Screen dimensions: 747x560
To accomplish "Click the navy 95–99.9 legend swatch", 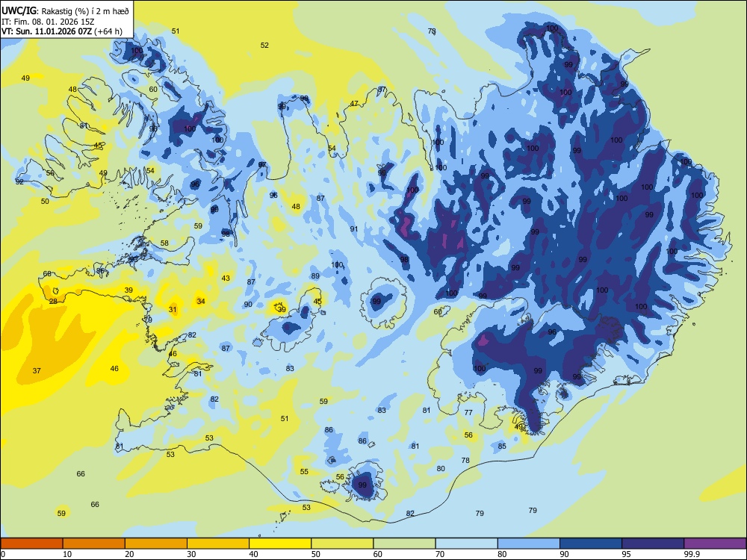I will coord(653,544).
